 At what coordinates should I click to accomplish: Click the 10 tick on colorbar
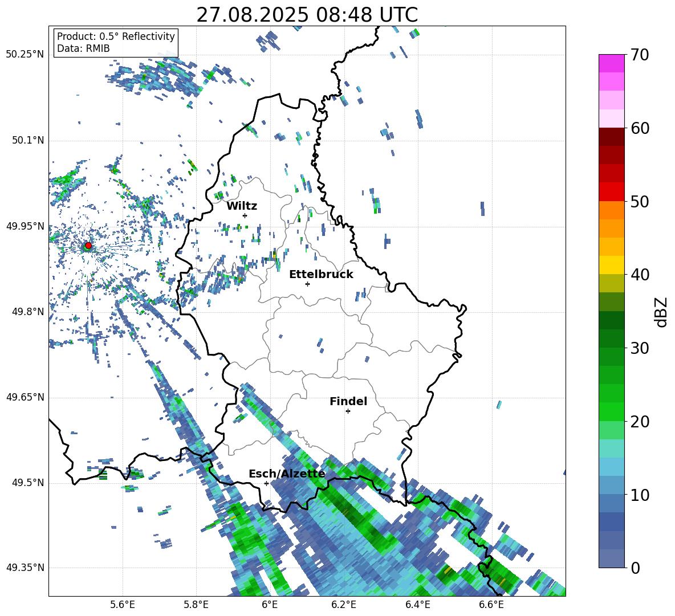[639, 495]
